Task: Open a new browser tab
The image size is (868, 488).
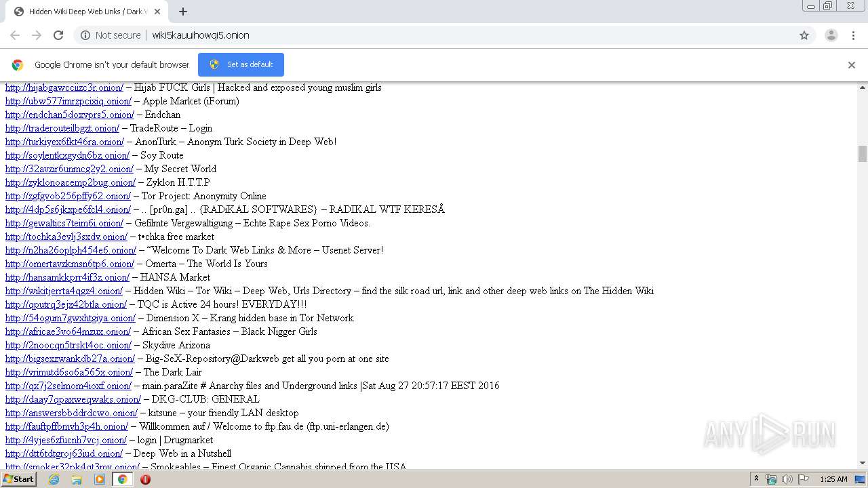Action: point(183,12)
